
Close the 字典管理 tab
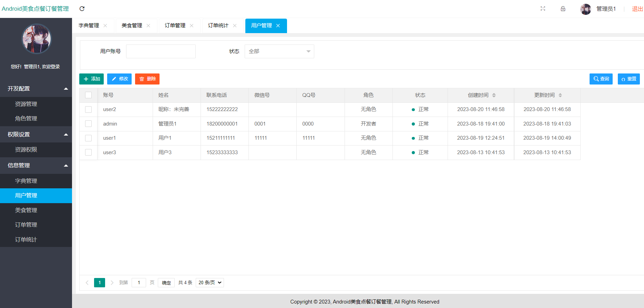click(x=105, y=26)
